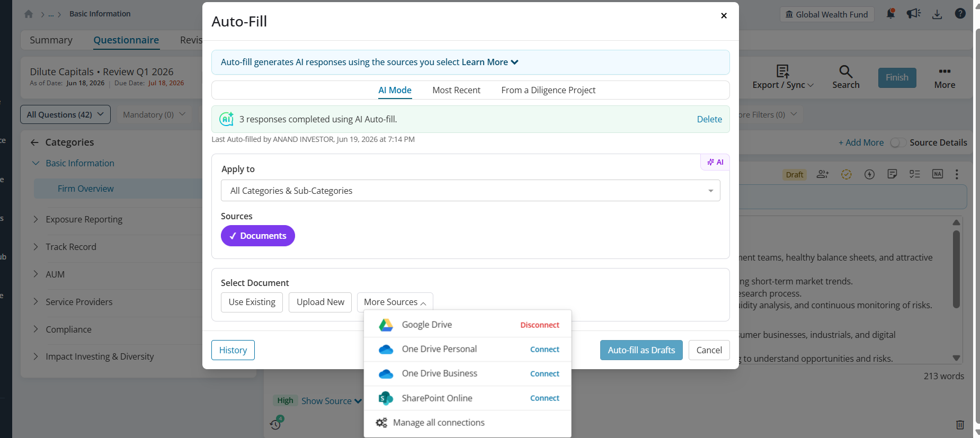Image resolution: width=980 pixels, height=438 pixels.
Task: Click the Finish button
Action: coord(897,77)
